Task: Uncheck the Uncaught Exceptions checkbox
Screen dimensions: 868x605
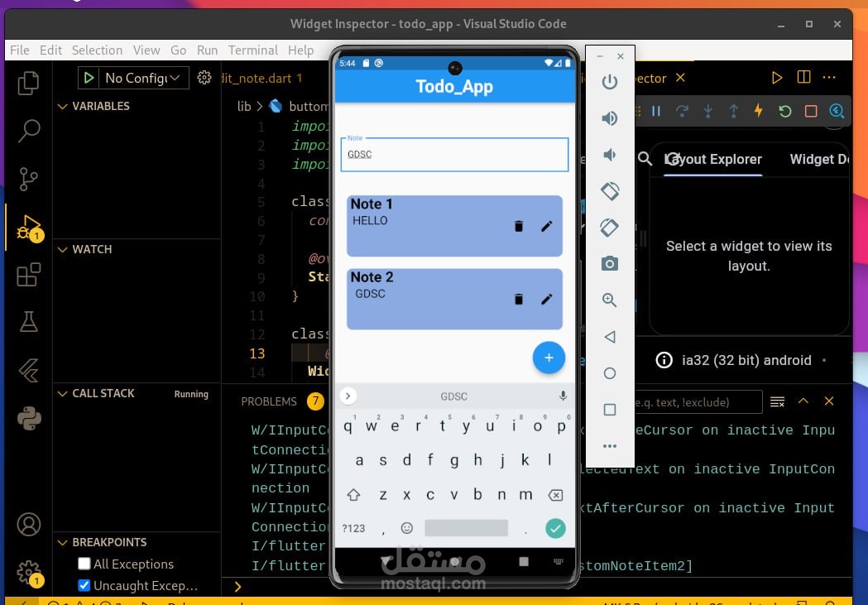Action: pyautogui.click(x=84, y=585)
